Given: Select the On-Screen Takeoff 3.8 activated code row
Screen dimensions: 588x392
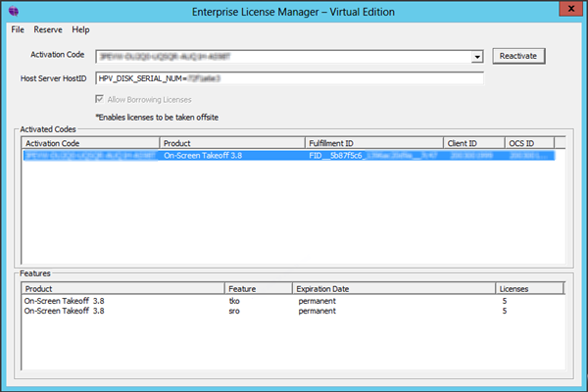Looking at the screenshot, I should tap(289, 155).
